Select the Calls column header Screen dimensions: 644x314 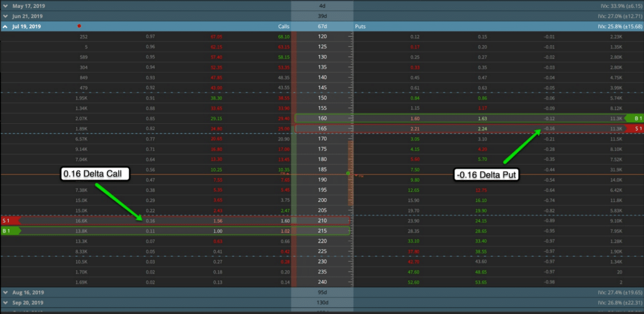pos(284,27)
